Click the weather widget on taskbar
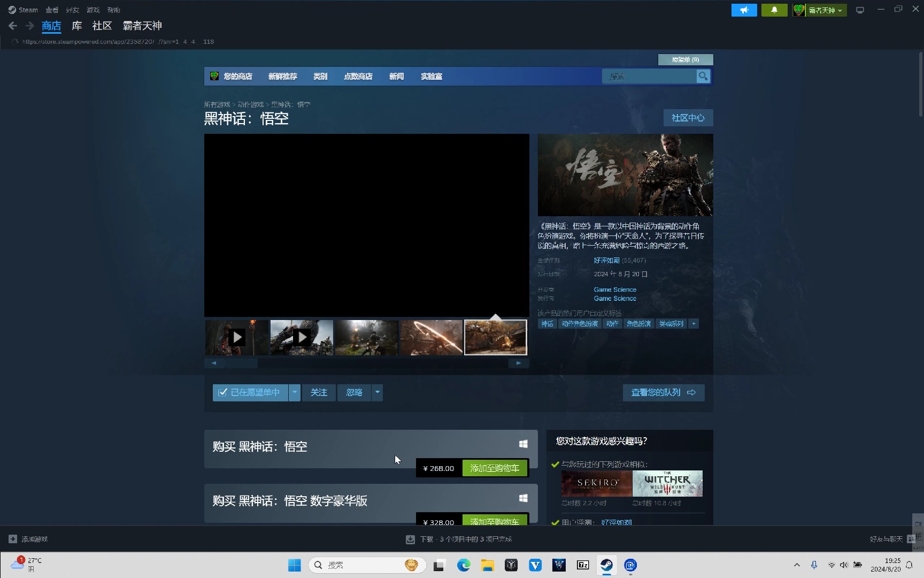Screen dimensions: 924x578 (x=26, y=565)
